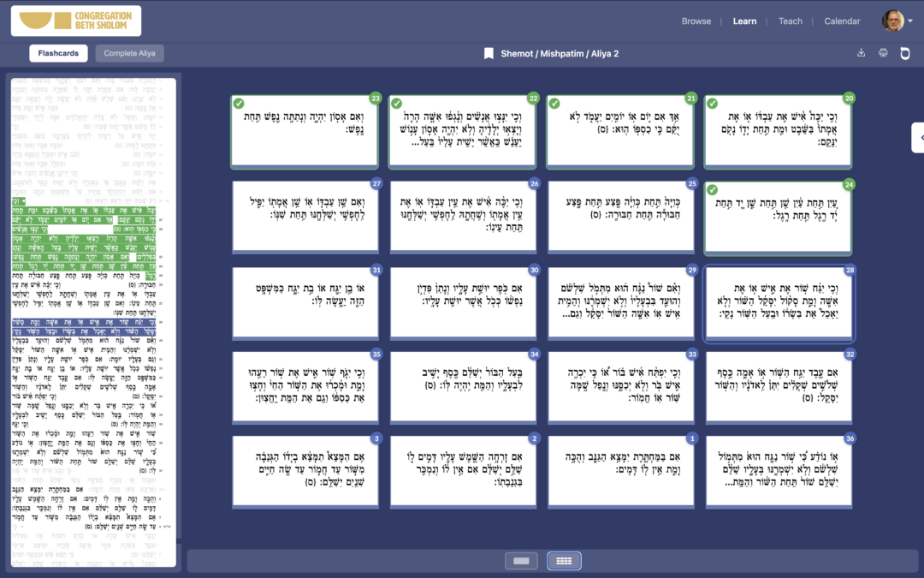The height and width of the screenshot is (578, 924).
Task: Click the download aliya icon
Action: pos(862,52)
